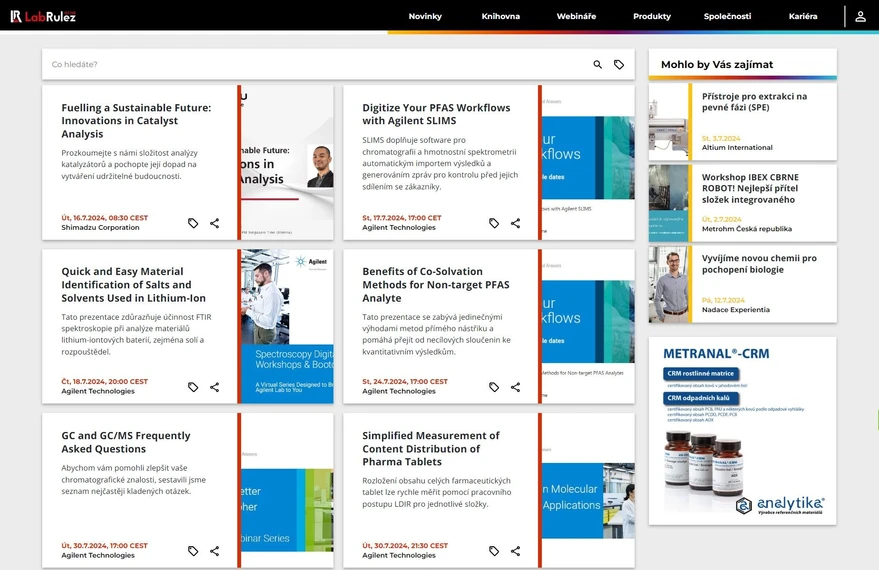Open the Produkty menu item
This screenshot has width=879, height=570.
(x=652, y=17)
